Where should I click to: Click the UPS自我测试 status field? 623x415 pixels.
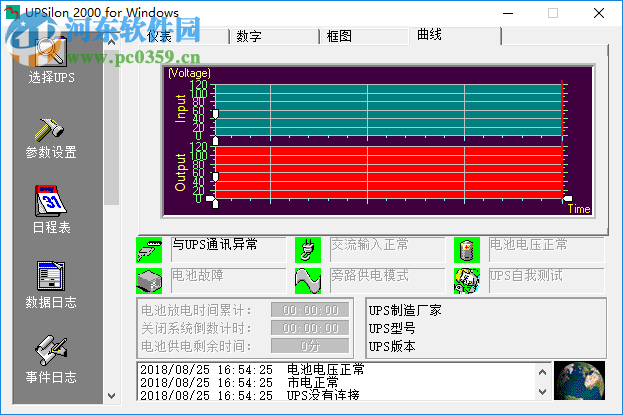pos(547,281)
